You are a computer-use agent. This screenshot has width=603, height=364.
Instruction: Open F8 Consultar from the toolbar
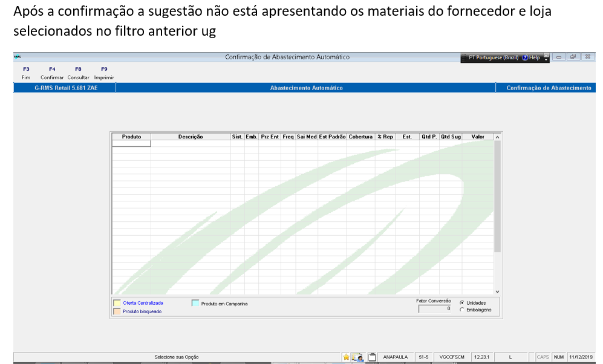(78, 73)
